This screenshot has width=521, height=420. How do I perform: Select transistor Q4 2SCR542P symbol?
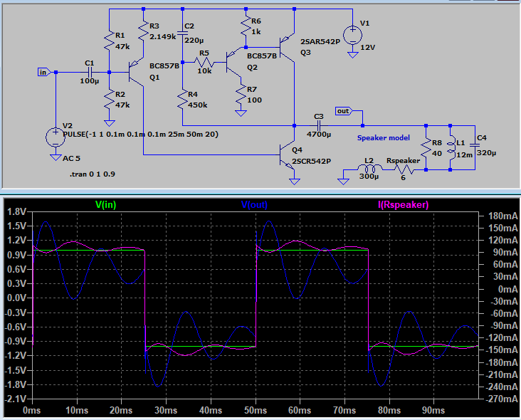pyautogui.click(x=286, y=155)
